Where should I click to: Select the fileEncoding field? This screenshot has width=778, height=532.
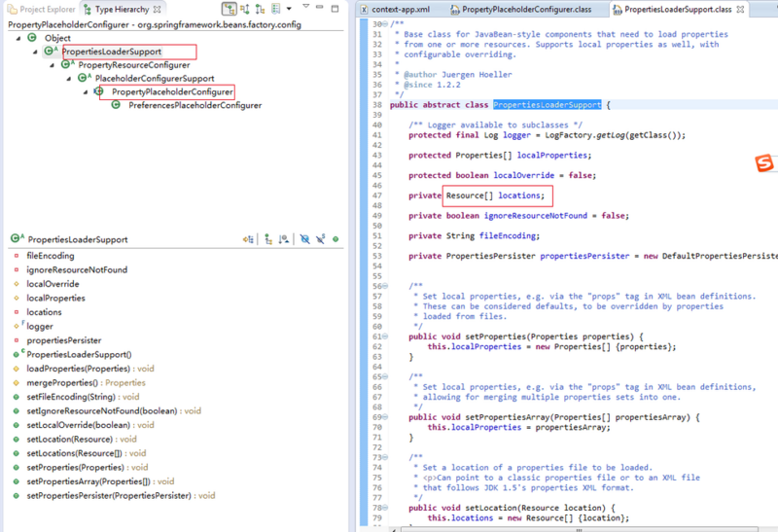[x=51, y=256]
